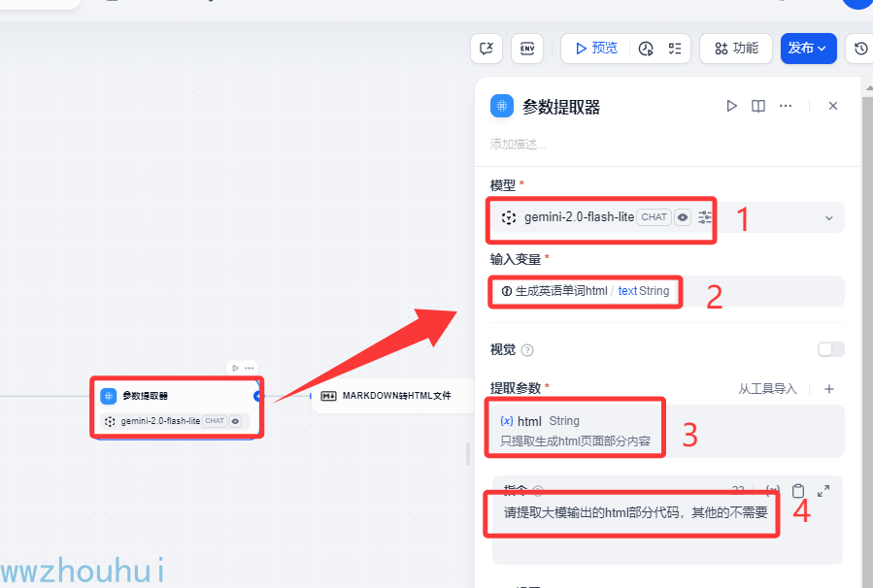Open model parameter settings sliders icon
This screenshot has width=873, height=588.
[705, 217]
